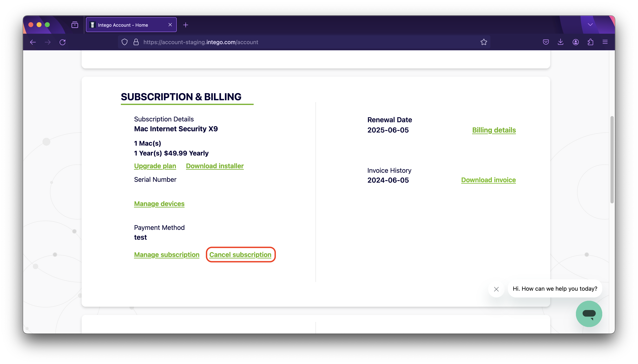Click the Renewal Date label
Image resolution: width=638 pixels, height=364 pixels.
[x=390, y=120]
